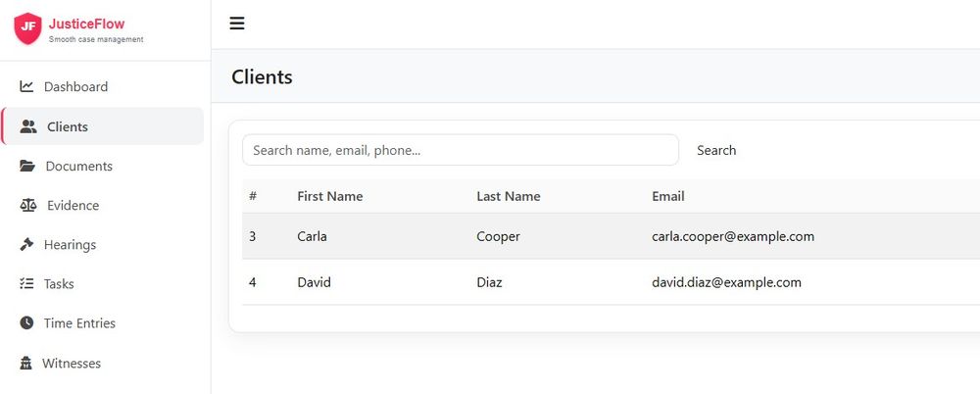Click the Evidence scales icon
980x394 pixels.
tap(27, 205)
